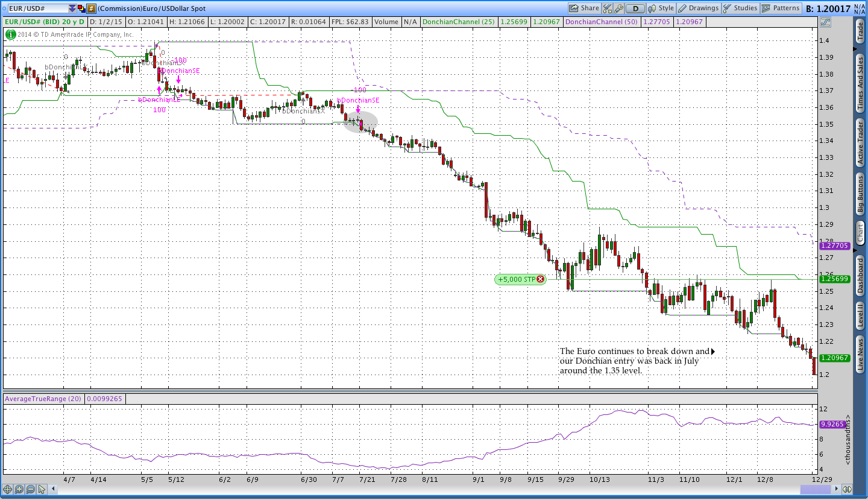Click the orange hash symbol icon
The width and height of the screenshot is (868, 500).
pos(91,8)
